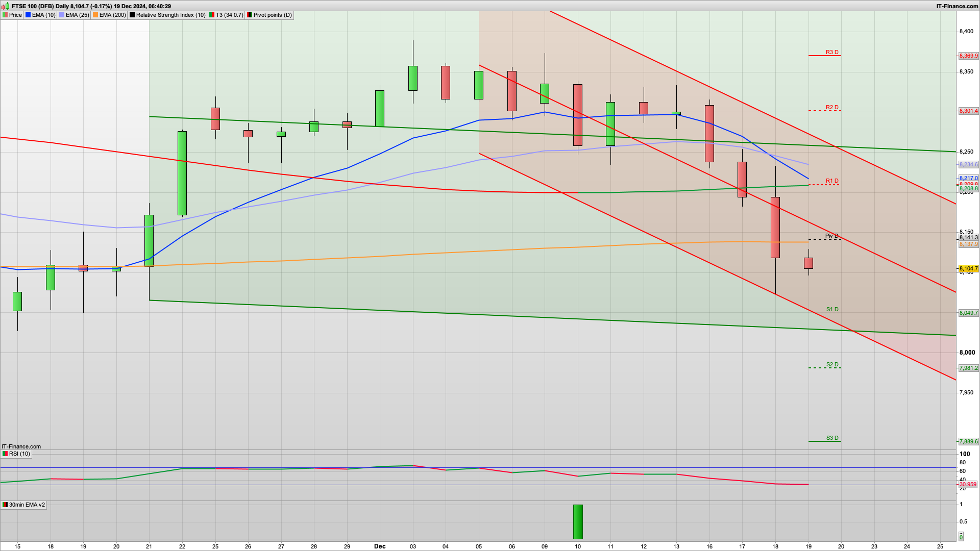The image size is (980, 551).
Task: Click the 8,400 price axis label
Action: pyautogui.click(x=967, y=32)
